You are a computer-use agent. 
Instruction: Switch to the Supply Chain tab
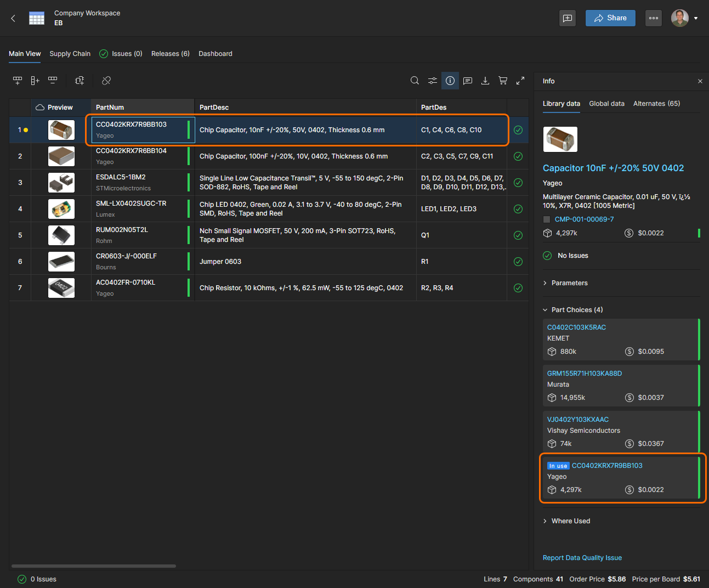(70, 54)
